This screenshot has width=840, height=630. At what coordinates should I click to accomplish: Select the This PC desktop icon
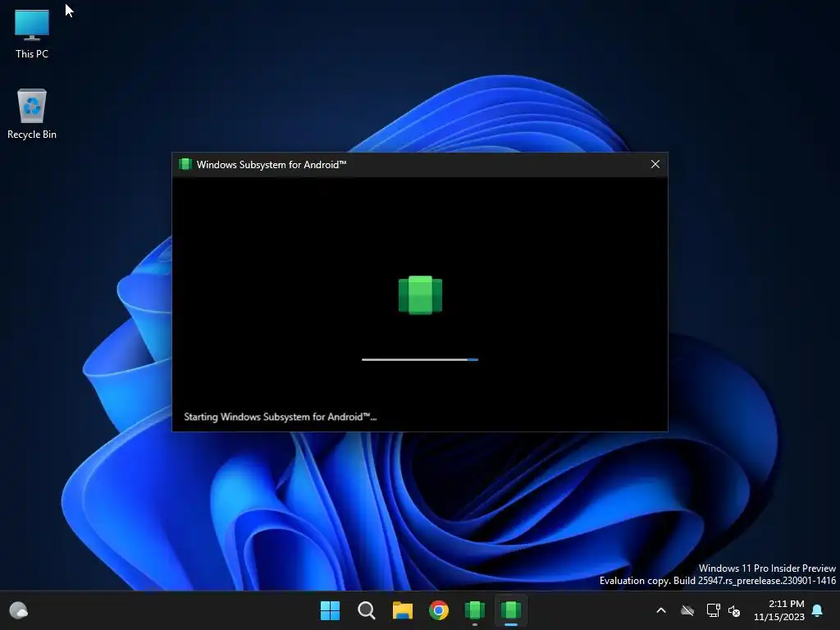tap(32, 33)
